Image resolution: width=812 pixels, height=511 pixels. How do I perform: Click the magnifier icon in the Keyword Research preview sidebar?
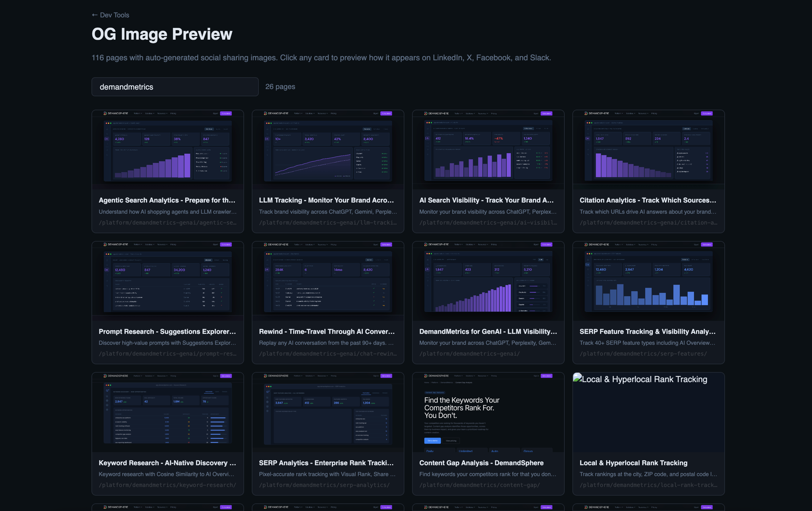tap(107, 391)
